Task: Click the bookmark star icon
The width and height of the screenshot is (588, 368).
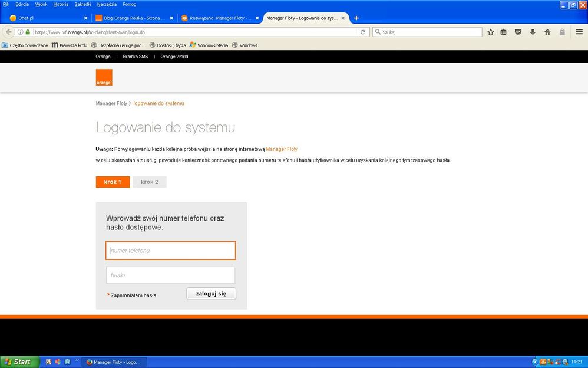Action: [490, 32]
